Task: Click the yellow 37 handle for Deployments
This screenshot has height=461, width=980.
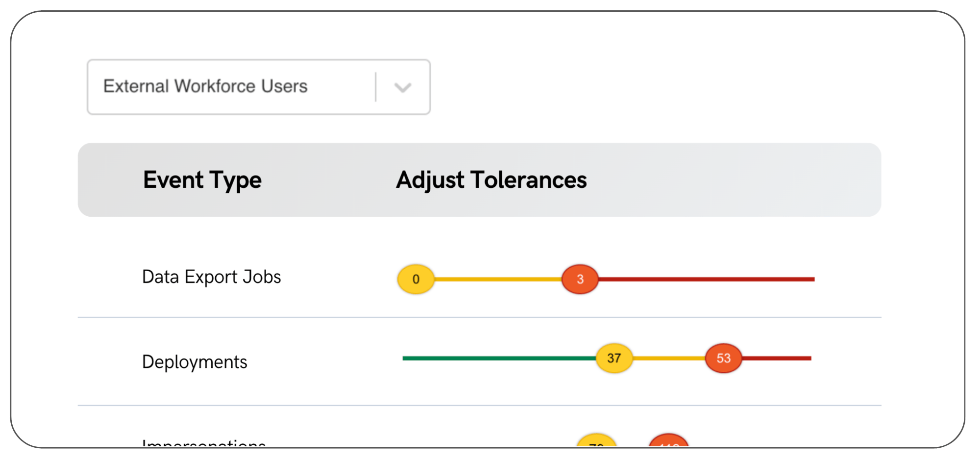Action: 614,358
